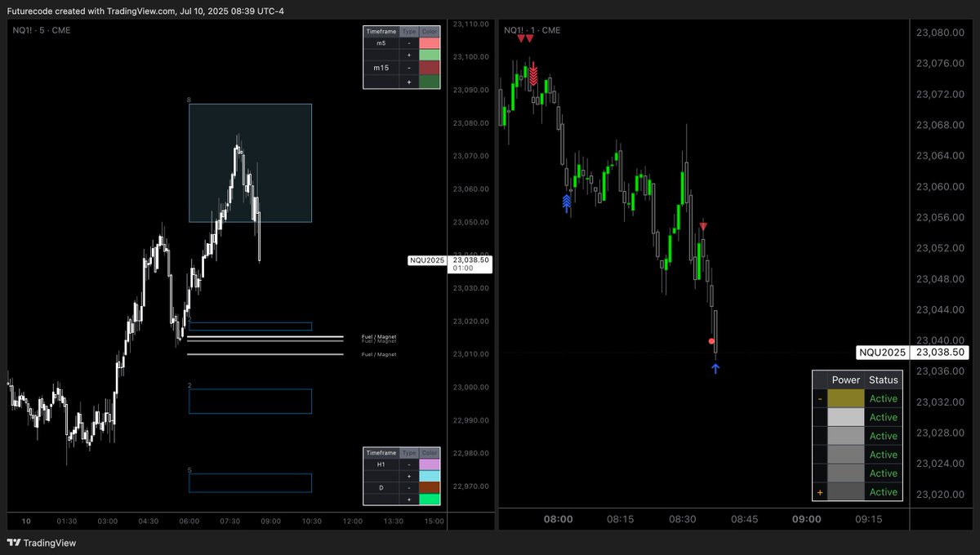Click the outlined zone labeled 5

coord(250,482)
